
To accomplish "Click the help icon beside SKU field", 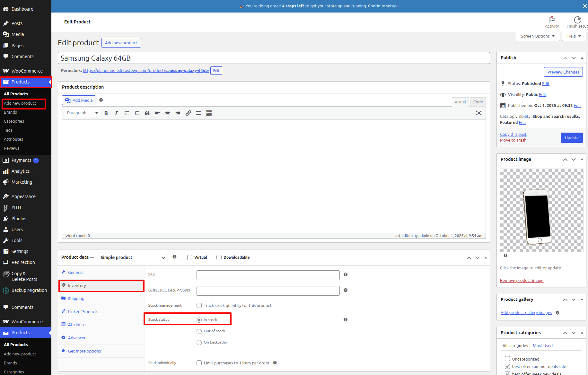I will [346, 275].
